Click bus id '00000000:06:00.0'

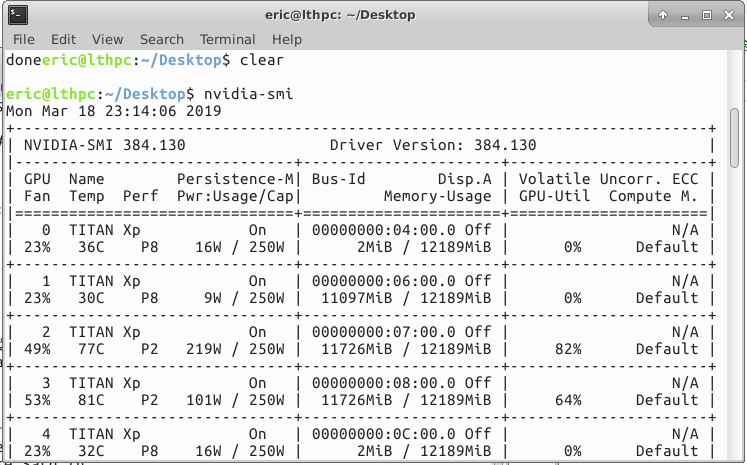point(384,281)
